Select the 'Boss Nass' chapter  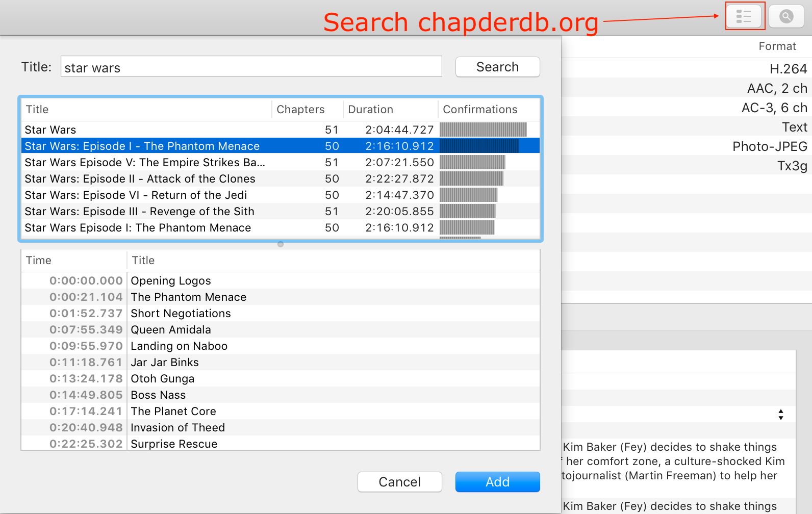pyautogui.click(x=281, y=395)
